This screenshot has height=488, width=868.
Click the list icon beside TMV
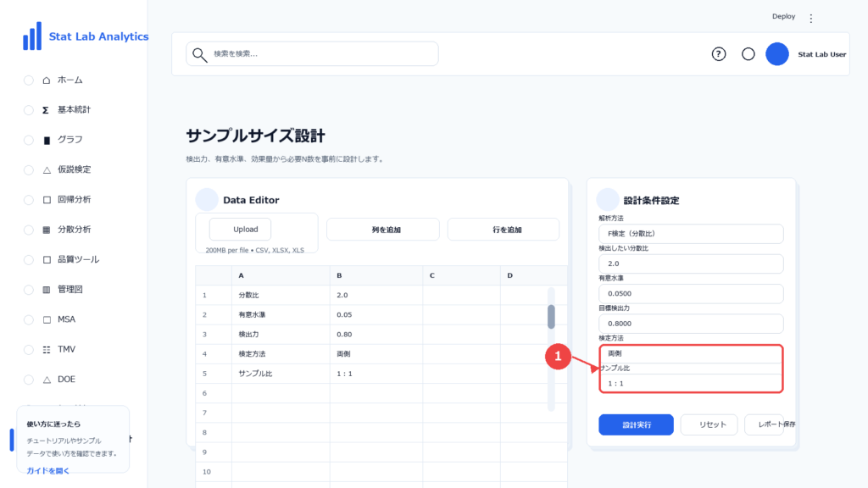click(x=47, y=349)
